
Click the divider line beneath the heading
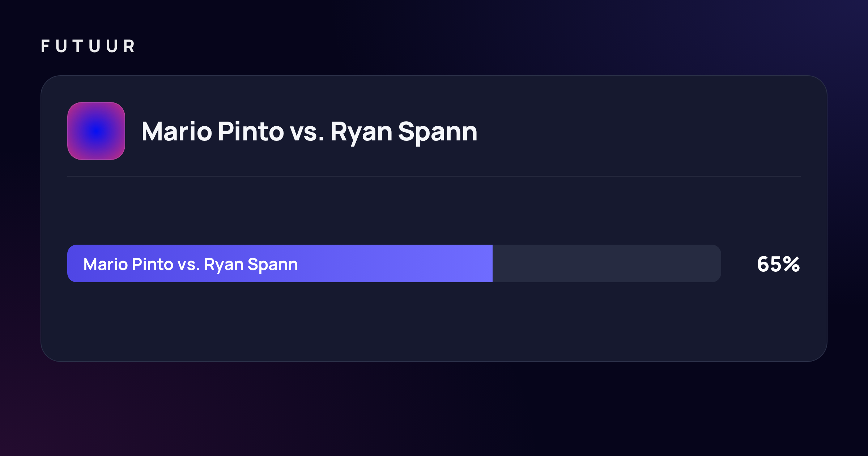pos(434,176)
